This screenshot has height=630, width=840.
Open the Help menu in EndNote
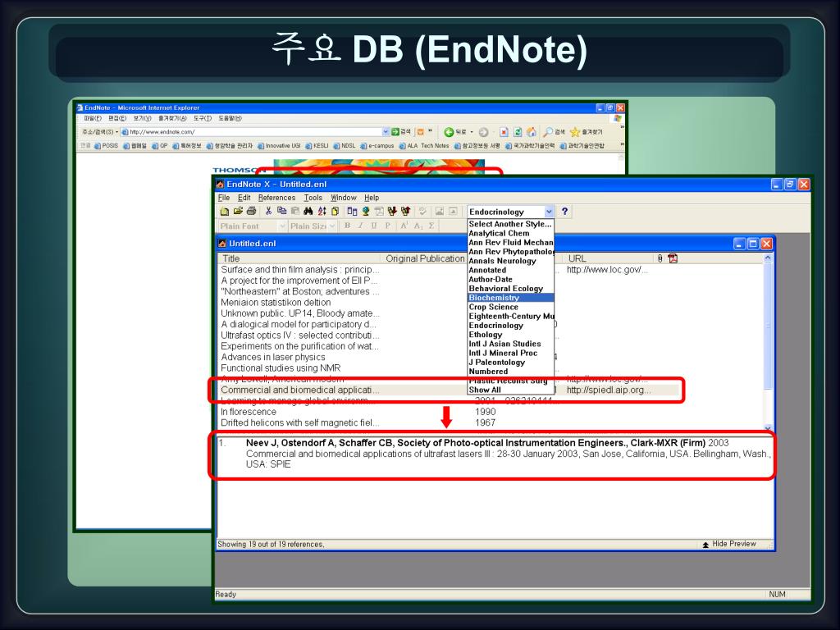[372, 198]
